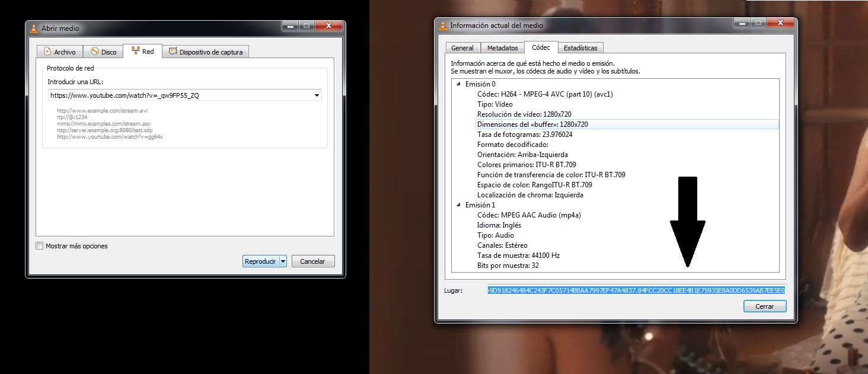Expand the URL history dropdown arrow
Viewport: 868px width, 374px height.
[x=317, y=95]
